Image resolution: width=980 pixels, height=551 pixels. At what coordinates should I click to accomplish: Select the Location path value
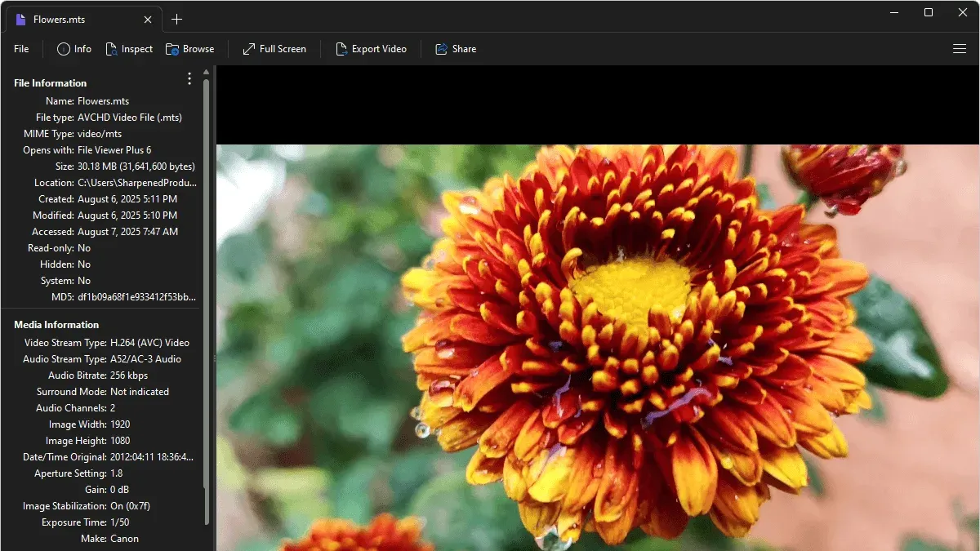point(137,183)
